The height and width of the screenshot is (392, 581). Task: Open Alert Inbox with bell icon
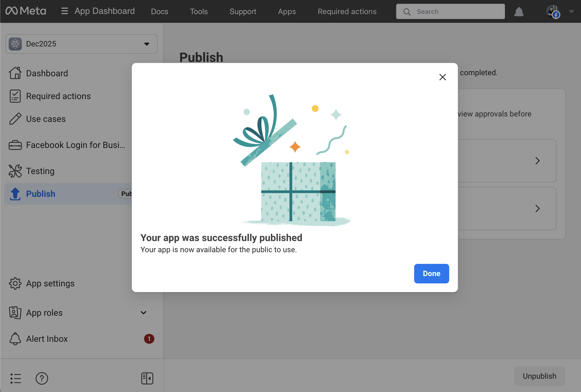coord(47,339)
